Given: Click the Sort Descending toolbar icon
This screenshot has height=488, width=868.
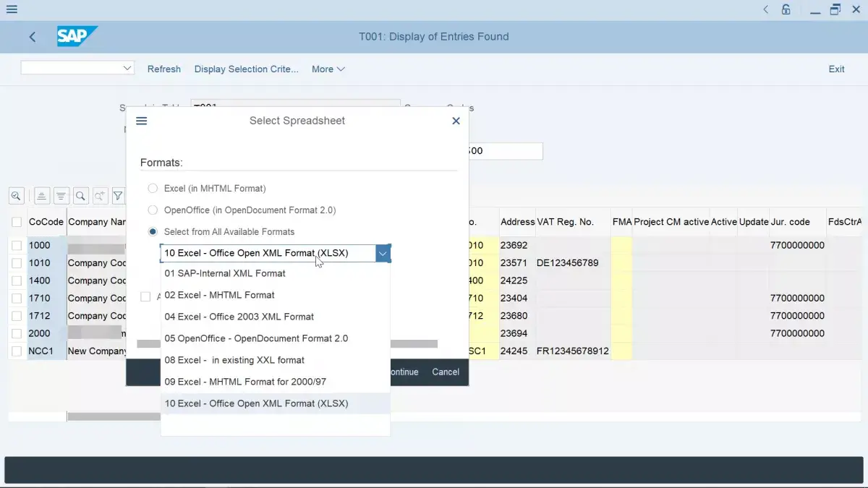Looking at the screenshot, I should tap(61, 195).
